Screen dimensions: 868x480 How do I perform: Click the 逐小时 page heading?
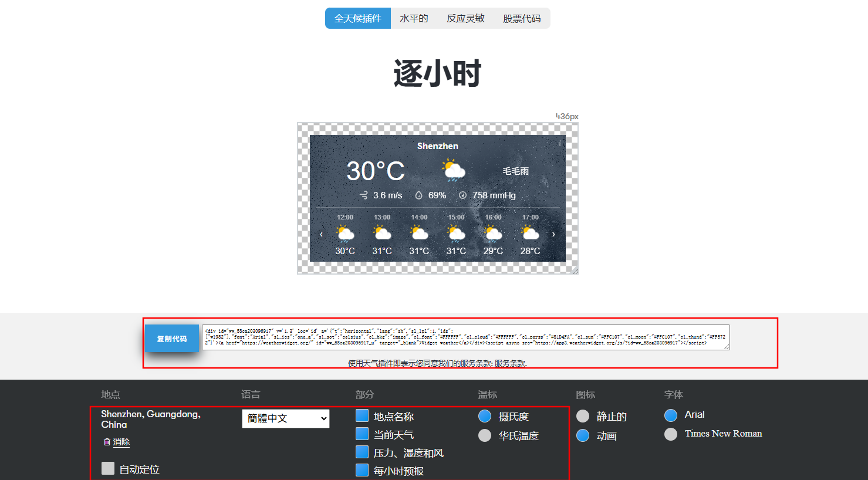click(x=438, y=73)
